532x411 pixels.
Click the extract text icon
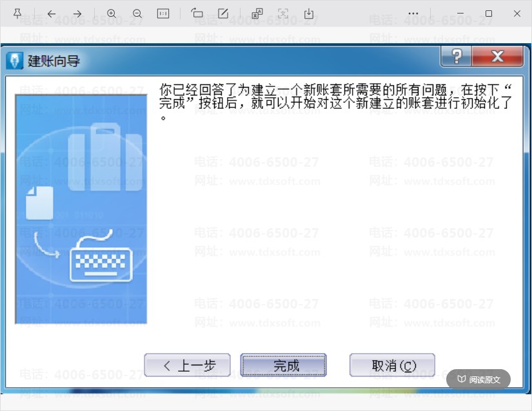283,14
